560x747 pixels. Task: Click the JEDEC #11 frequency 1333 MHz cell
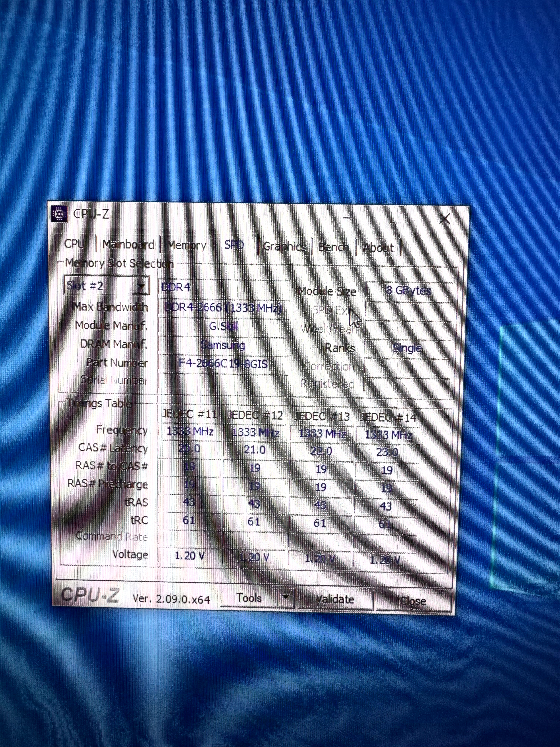click(190, 431)
